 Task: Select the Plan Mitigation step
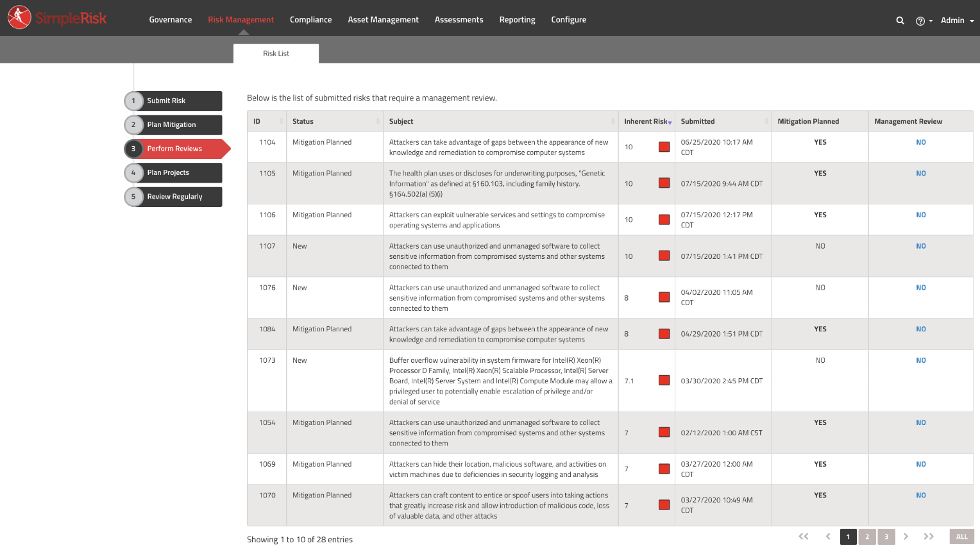click(x=173, y=124)
